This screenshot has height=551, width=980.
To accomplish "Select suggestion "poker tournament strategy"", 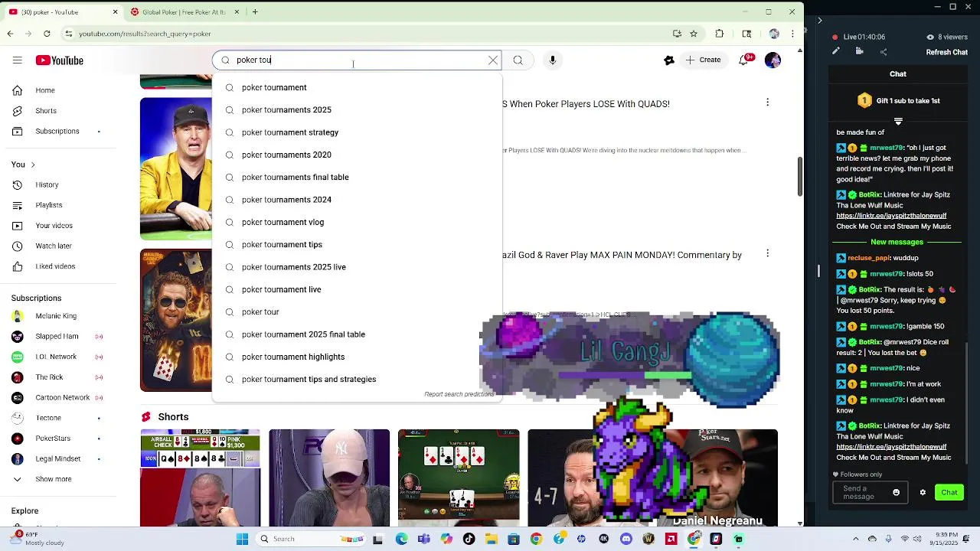I will 357,132.
